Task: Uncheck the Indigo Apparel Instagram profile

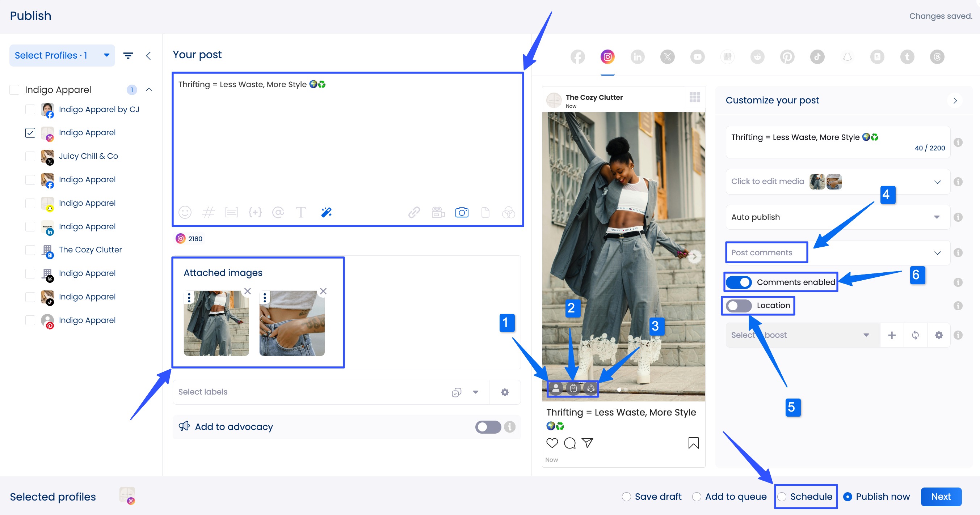Action: coord(30,133)
